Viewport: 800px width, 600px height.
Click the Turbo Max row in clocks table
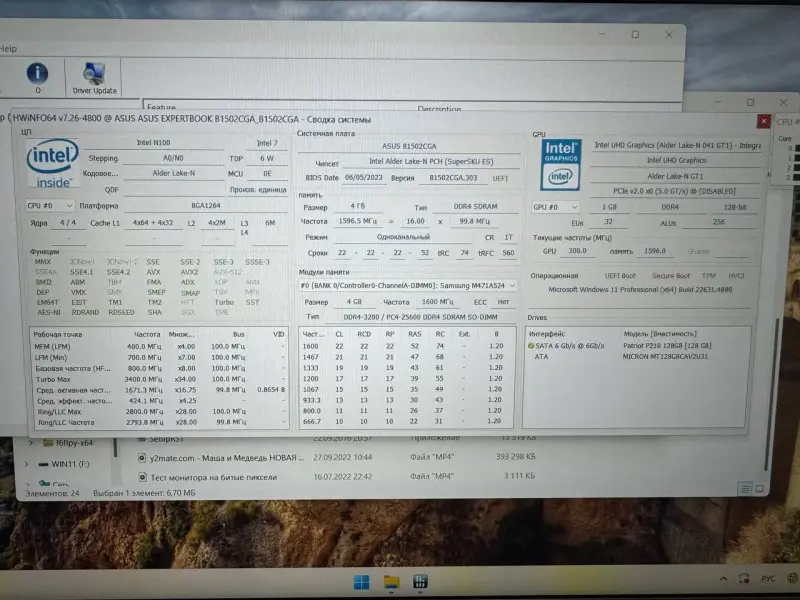[x=159, y=379]
